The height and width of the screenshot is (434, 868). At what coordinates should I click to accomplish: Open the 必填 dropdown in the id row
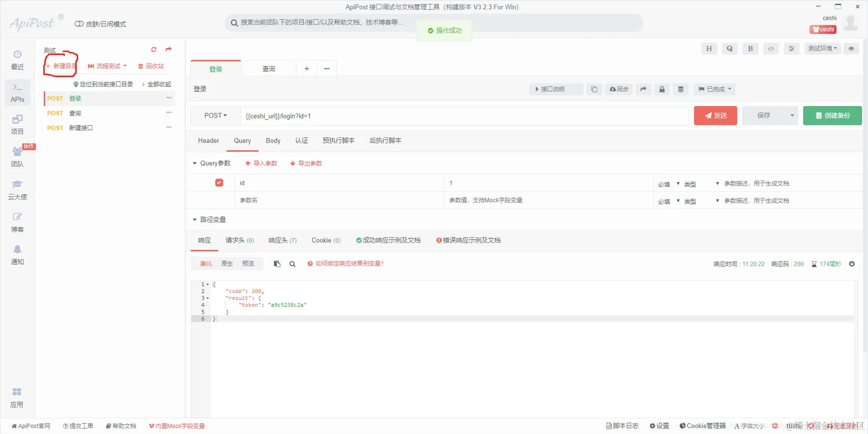coord(668,184)
